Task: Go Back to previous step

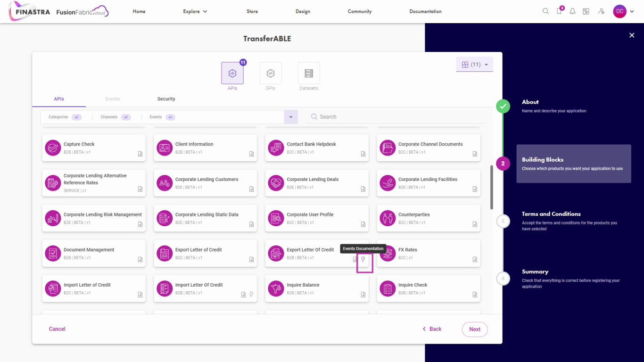Action: coord(432,329)
